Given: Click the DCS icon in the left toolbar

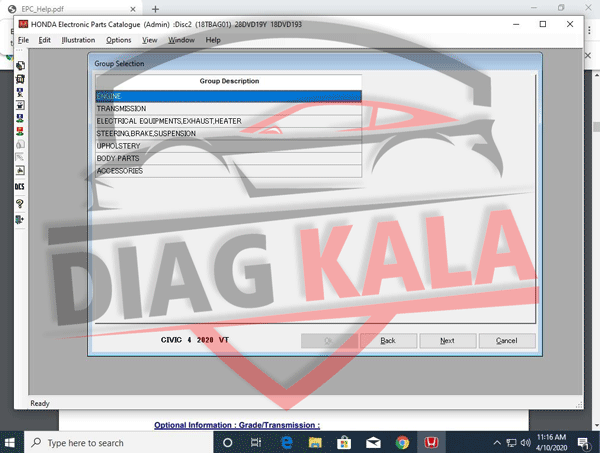Looking at the screenshot, I should [20, 186].
